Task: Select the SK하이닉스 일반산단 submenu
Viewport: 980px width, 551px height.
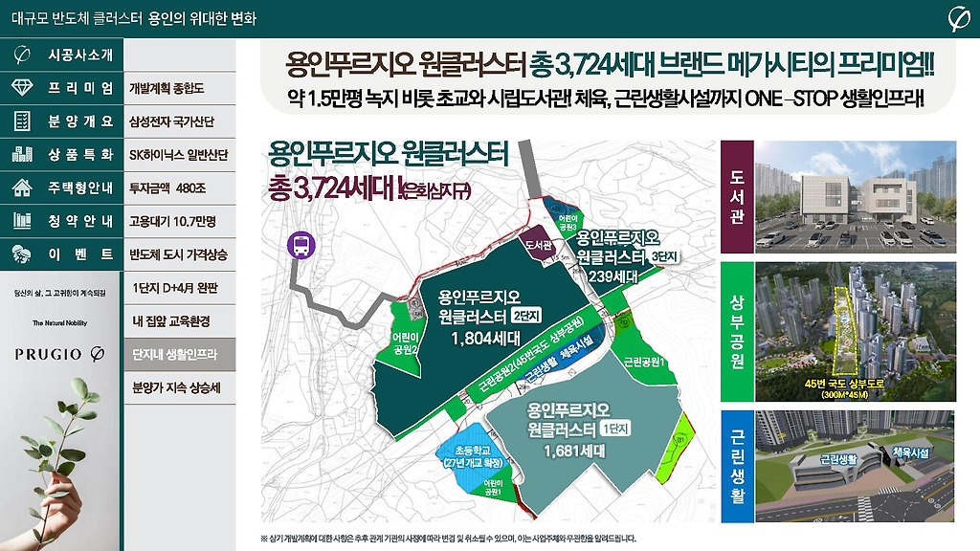Action: tap(180, 154)
